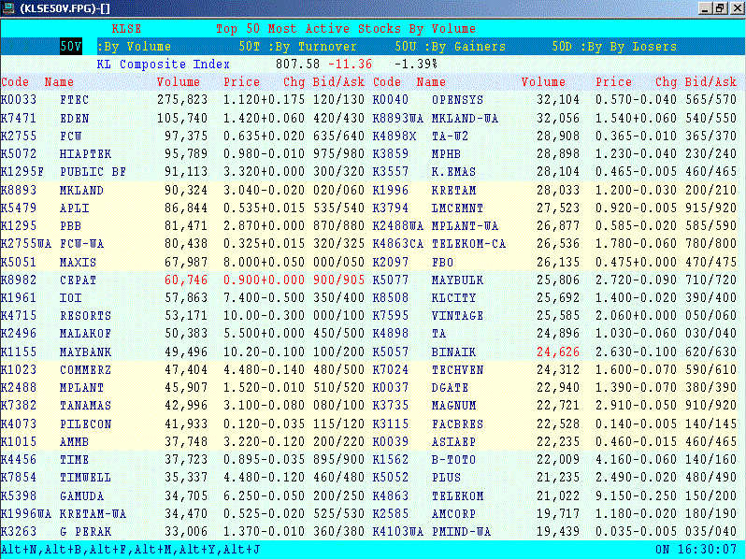Select the LMCEMNT stock name

[x=458, y=208]
